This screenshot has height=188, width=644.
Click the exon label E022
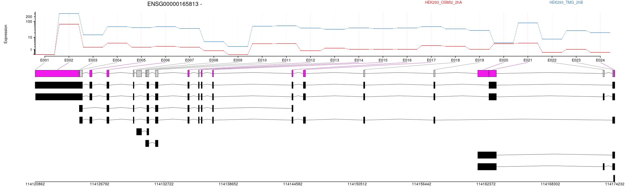tap(552, 60)
